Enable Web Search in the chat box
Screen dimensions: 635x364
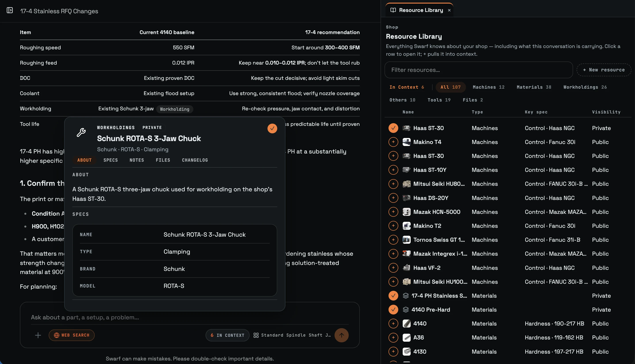pos(71,335)
